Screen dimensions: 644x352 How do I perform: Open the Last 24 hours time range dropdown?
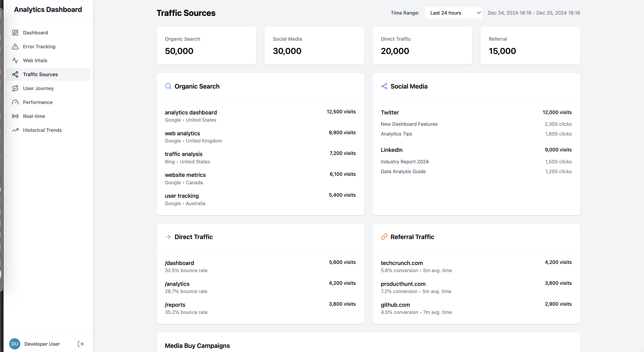coord(454,12)
